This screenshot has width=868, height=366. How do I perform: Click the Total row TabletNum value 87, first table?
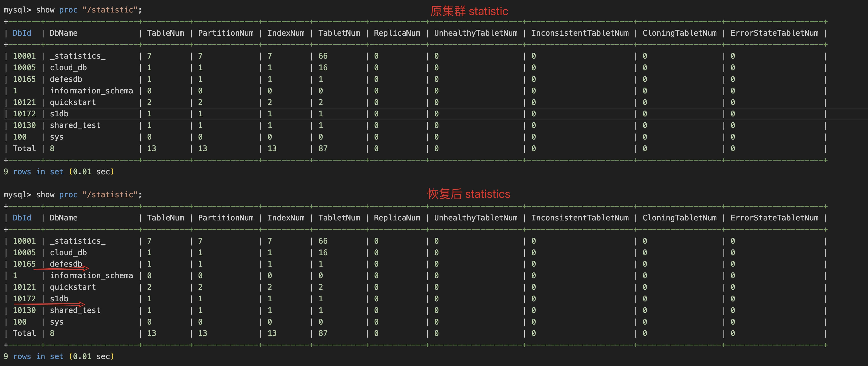click(x=323, y=148)
